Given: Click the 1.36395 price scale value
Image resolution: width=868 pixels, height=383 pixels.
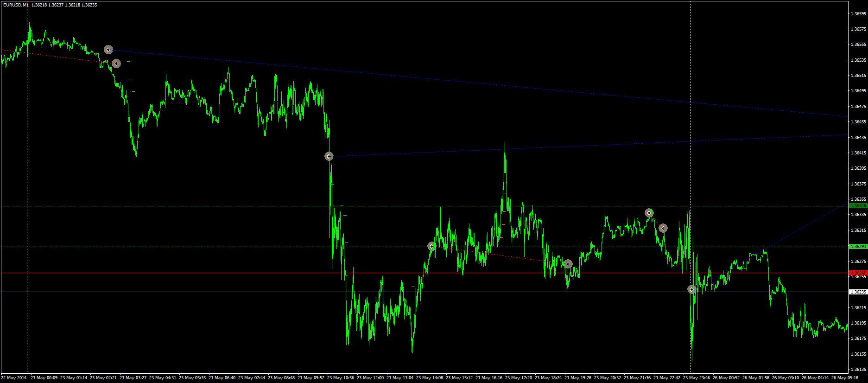Looking at the screenshot, I should click(x=858, y=168).
